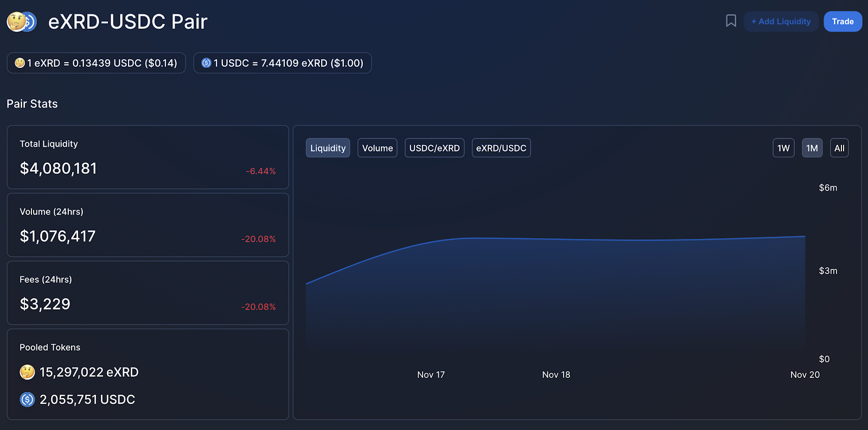Click the USDC icon in Pooled Tokens
This screenshot has height=430, width=868.
(x=27, y=400)
